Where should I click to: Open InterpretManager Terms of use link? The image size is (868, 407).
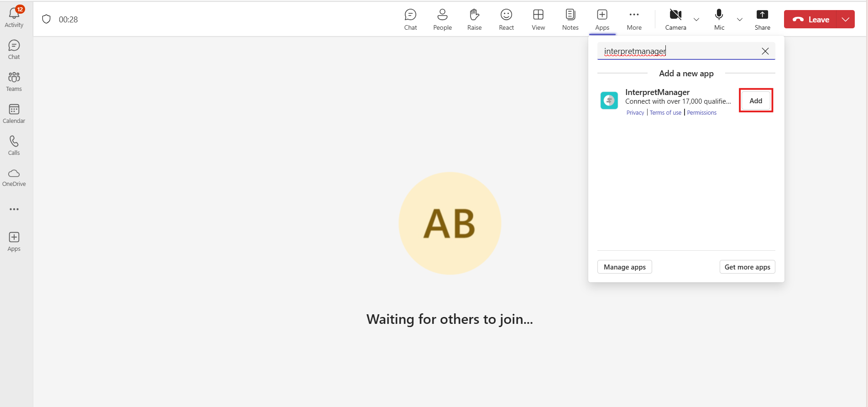point(665,113)
